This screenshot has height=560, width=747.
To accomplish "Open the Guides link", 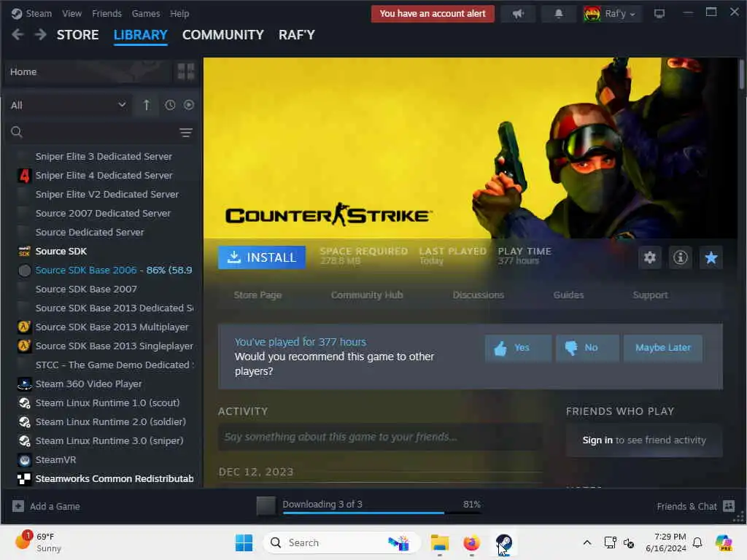I will click(568, 295).
